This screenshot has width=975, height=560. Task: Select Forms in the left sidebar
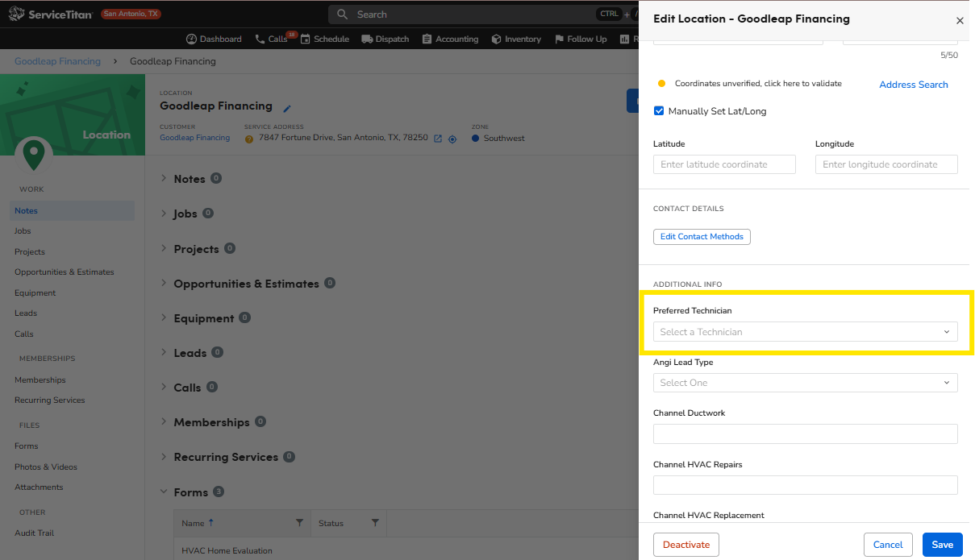pyautogui.click(x=27, y=446)
